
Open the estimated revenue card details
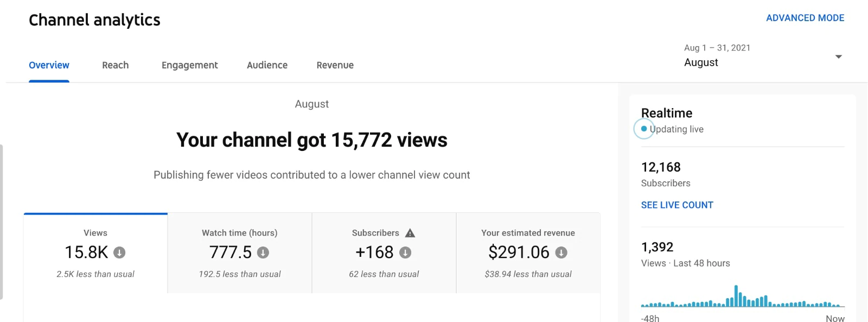[528, 252]
